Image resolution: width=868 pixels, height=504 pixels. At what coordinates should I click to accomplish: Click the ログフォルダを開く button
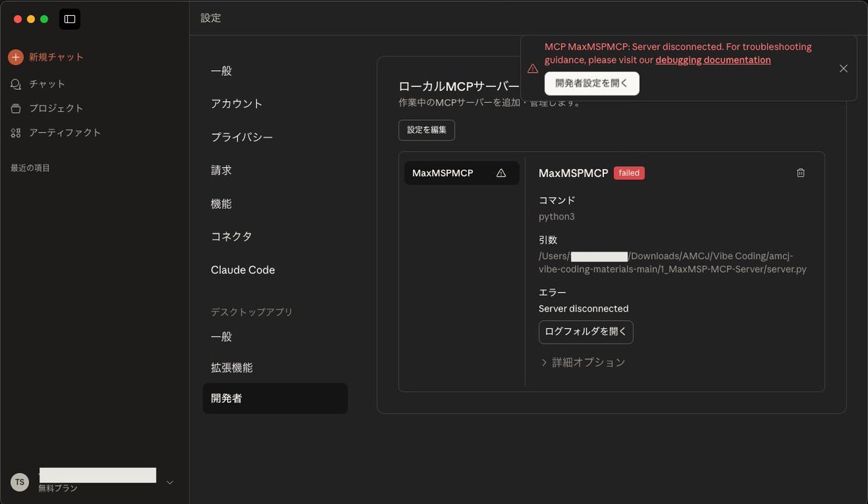tap(586, 333)
